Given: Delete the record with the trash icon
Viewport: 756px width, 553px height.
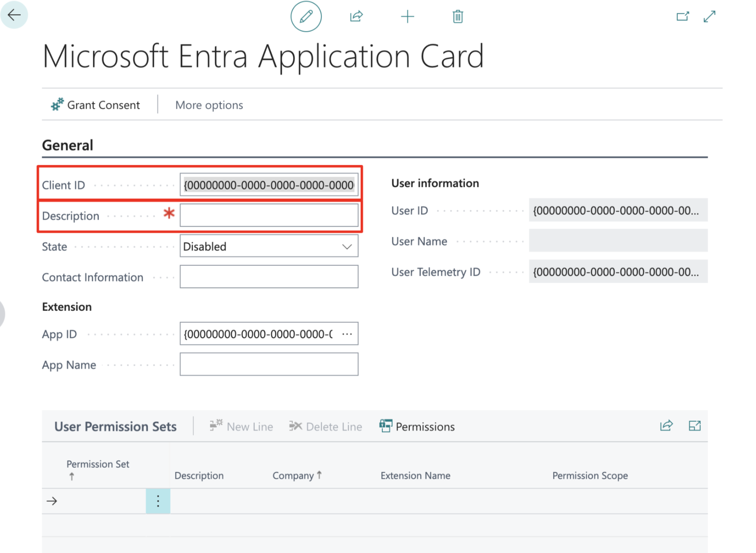Looking at the screenshot, I should point(458,17).
